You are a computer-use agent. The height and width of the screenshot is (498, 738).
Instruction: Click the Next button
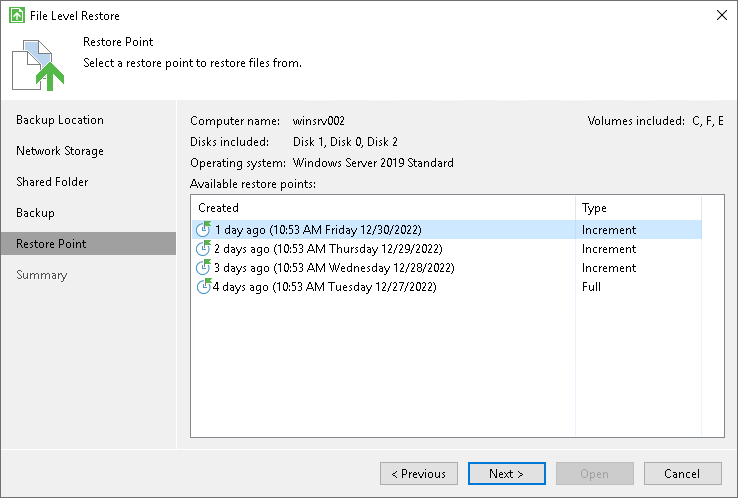click(506, 473)
